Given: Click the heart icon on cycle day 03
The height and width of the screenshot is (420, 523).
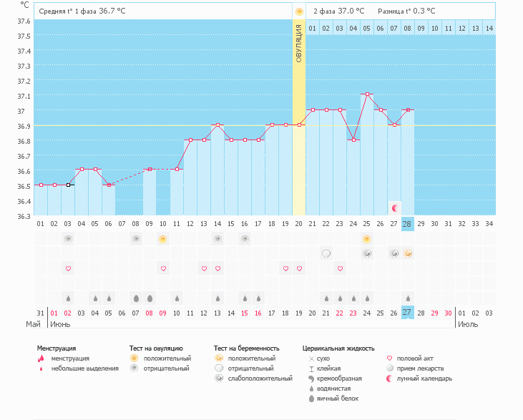Looking at the screenshot, I should tap(68, 269).
